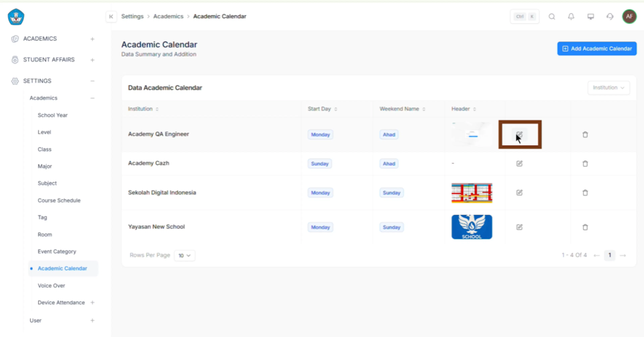The width and height of the screenshot is (644, 337).
Task: Open the Room settings page
Action: tap(45, 234)
